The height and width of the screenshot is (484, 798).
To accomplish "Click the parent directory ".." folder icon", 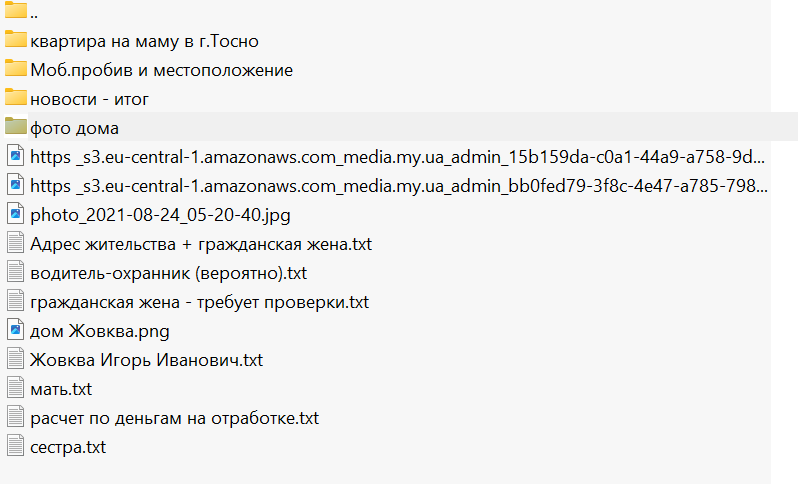I will [x=14, y=11].
